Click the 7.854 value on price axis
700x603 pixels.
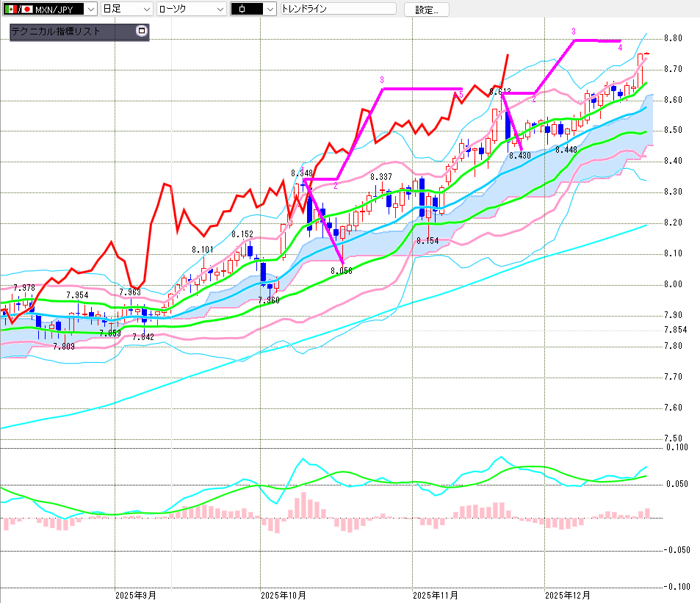point(675,330)
